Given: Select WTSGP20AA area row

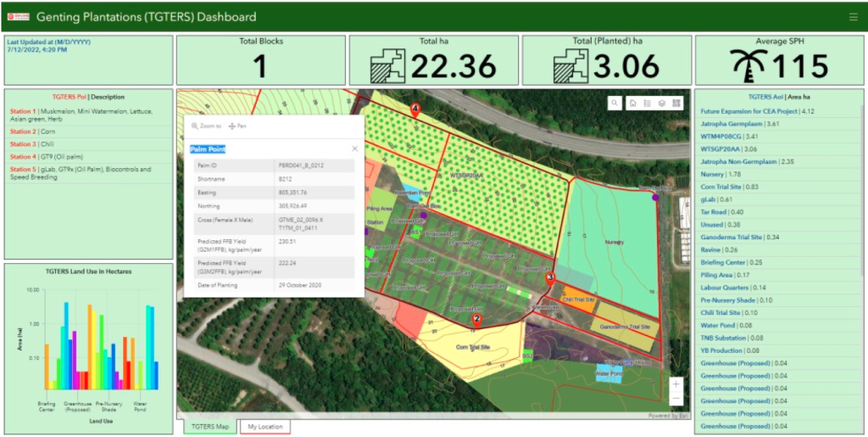Looking at the screenshot, I should [x=779, y=149].
